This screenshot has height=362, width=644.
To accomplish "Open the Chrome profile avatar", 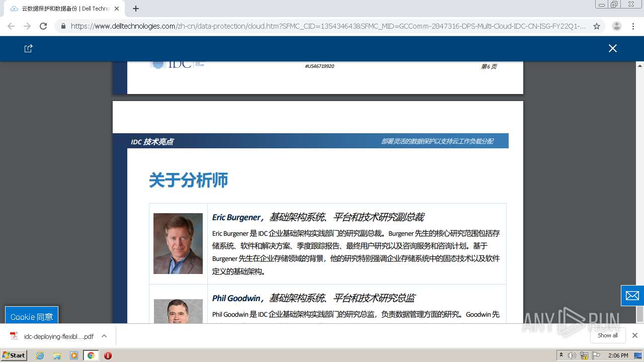I will (616, 26).
